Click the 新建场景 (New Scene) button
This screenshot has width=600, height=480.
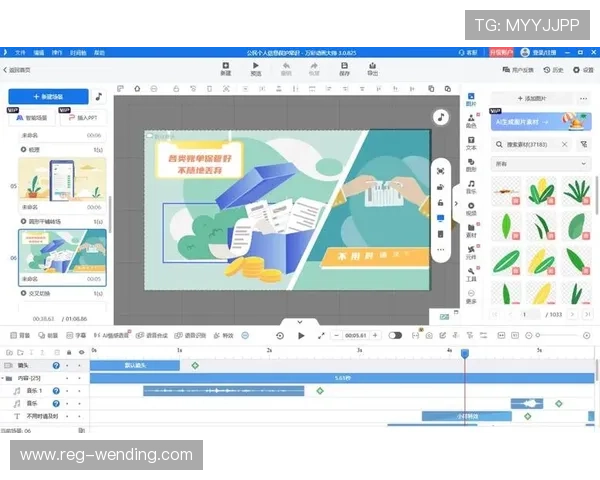tap(48, 97)
